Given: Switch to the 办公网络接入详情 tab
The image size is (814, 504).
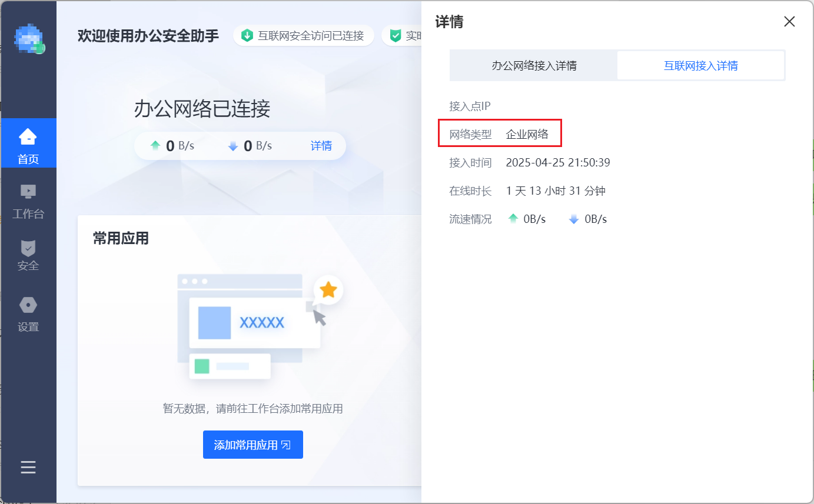Looking at the screenshot, I should (534, 65).
